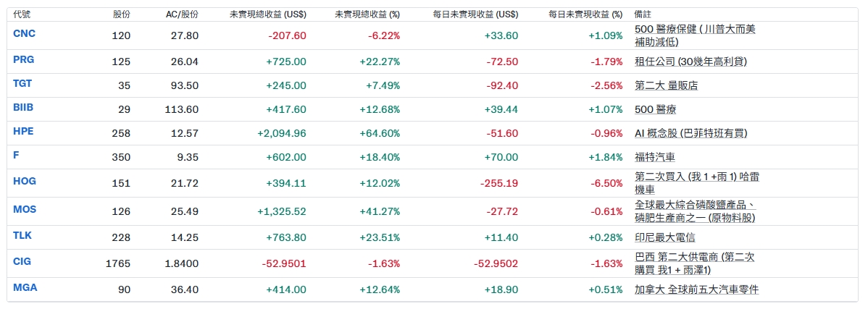Select the HPE stock symbol
The image size is (868, 309).
click(x=23, y=131)
